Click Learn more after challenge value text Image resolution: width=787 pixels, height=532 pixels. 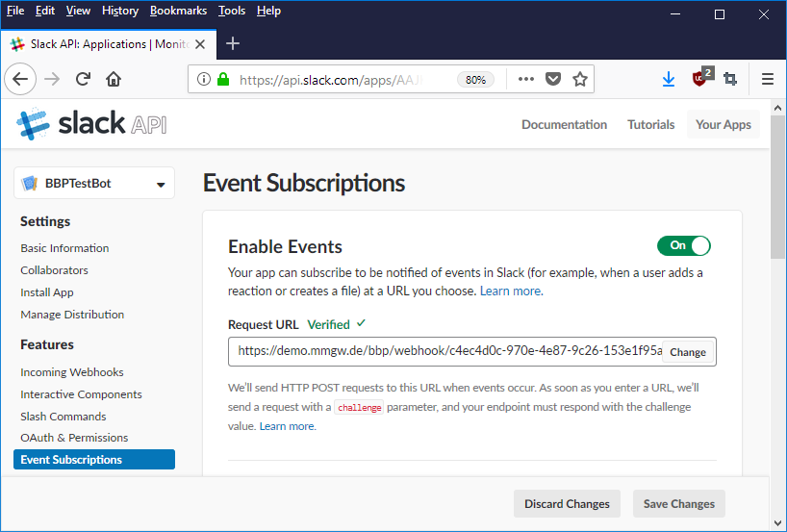click(x=288, y=426)
